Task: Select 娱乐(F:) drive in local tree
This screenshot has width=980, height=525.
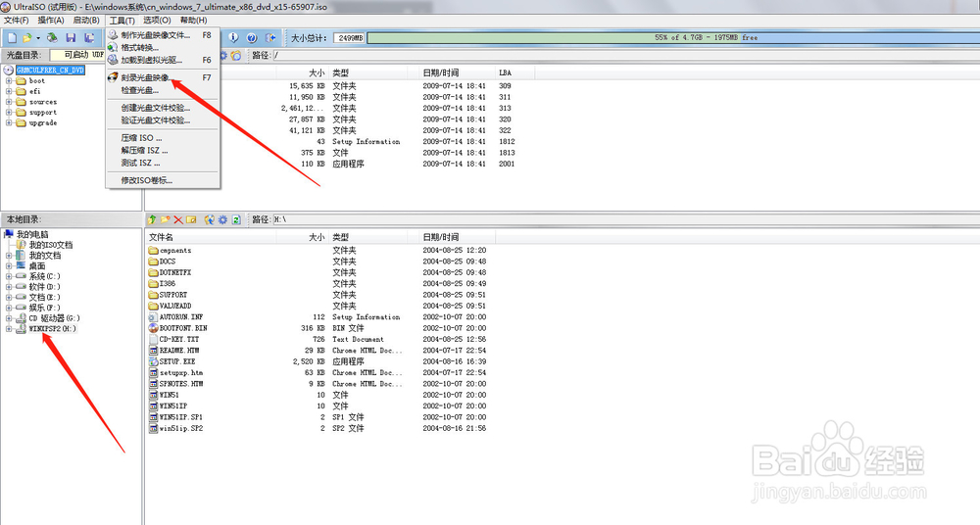Action: pos(44,308)
